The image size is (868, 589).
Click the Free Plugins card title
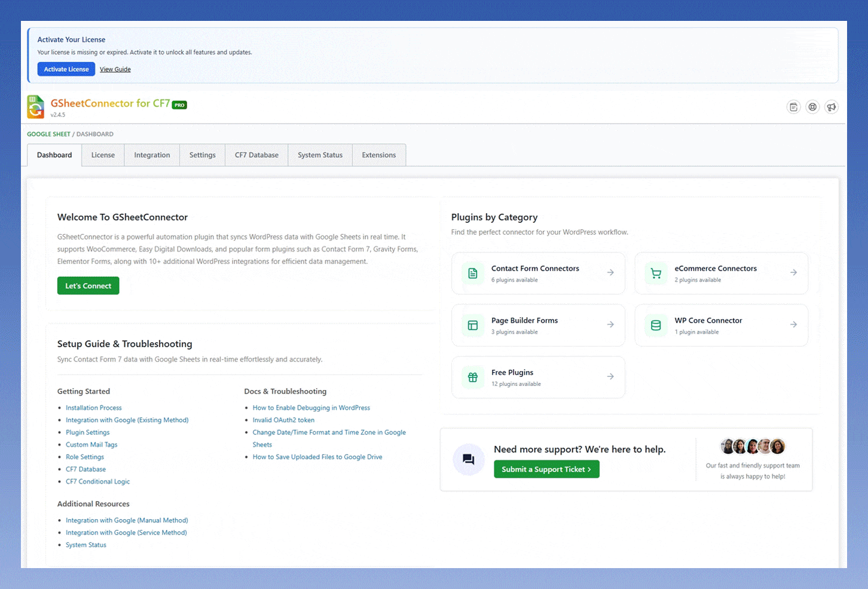coord(512,373)
